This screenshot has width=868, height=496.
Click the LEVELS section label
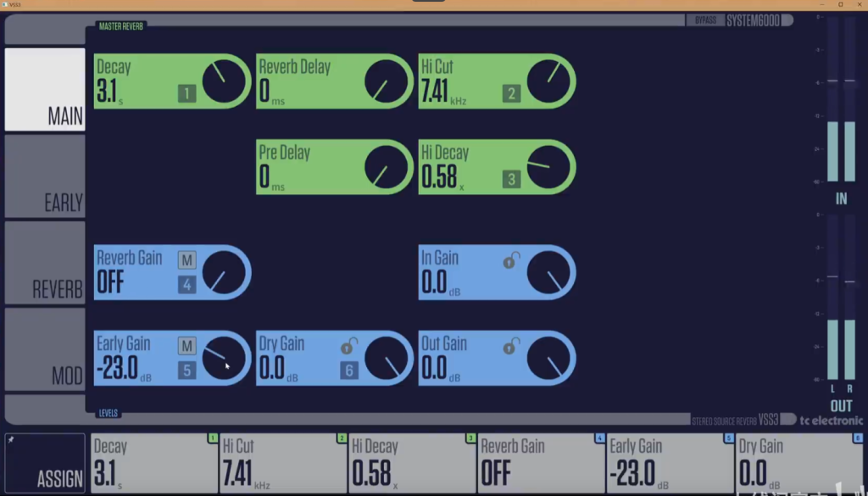(x=108, y=414)
